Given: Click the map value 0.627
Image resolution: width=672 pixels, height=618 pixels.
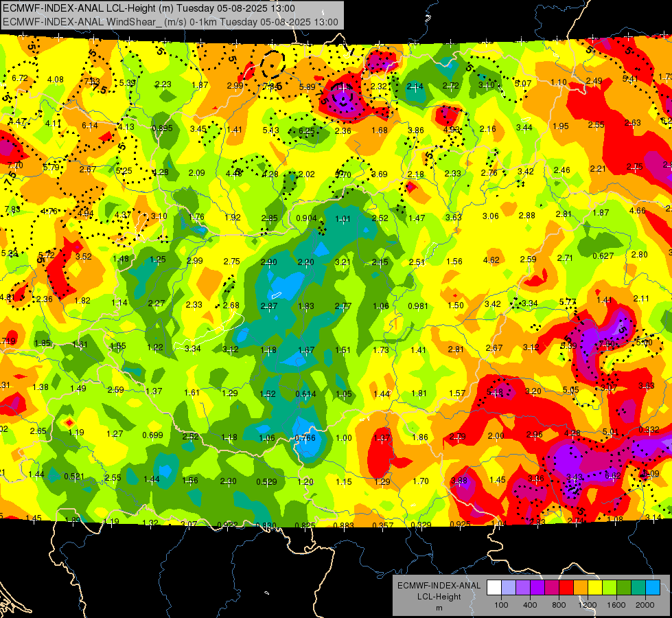Looking at the screenshot, I should coord(603,256).
